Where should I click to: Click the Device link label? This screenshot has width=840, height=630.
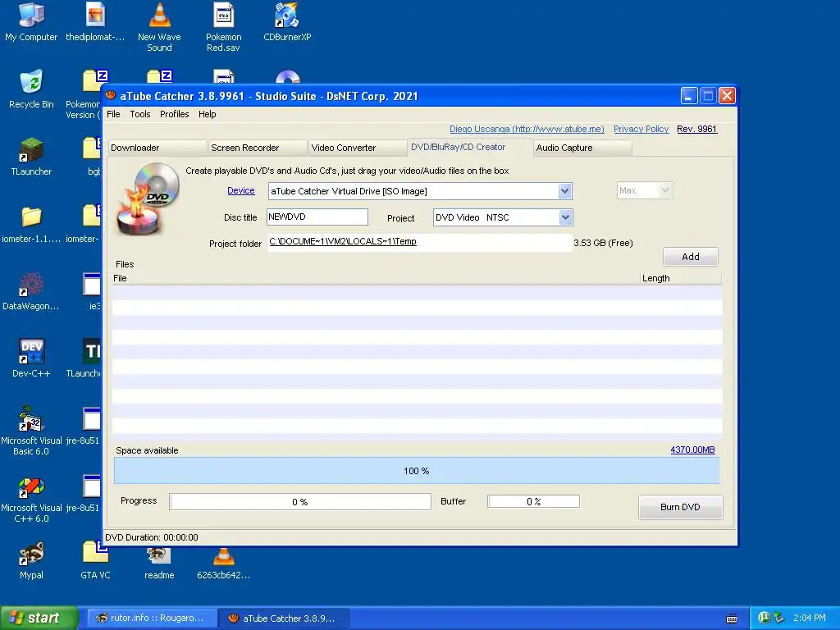241,190
